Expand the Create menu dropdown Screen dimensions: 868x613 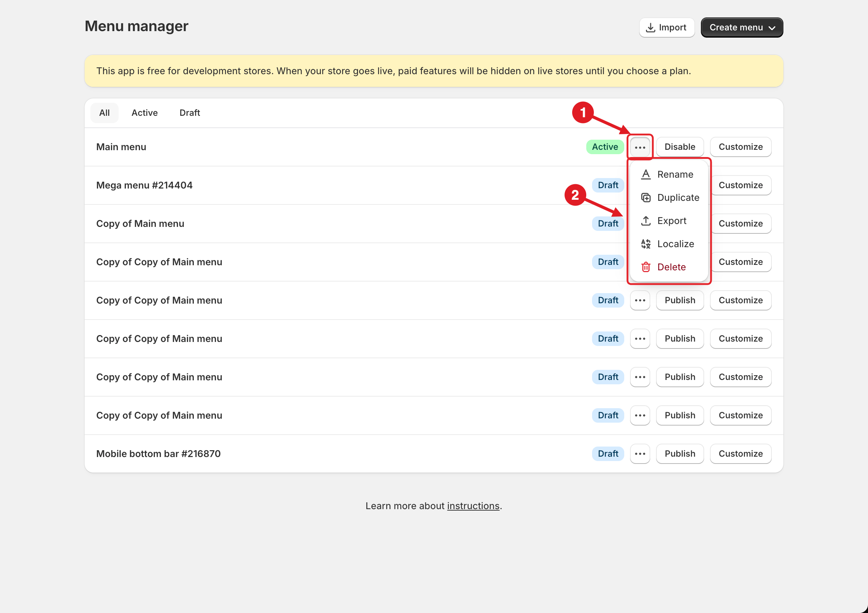tap(742, 28)
